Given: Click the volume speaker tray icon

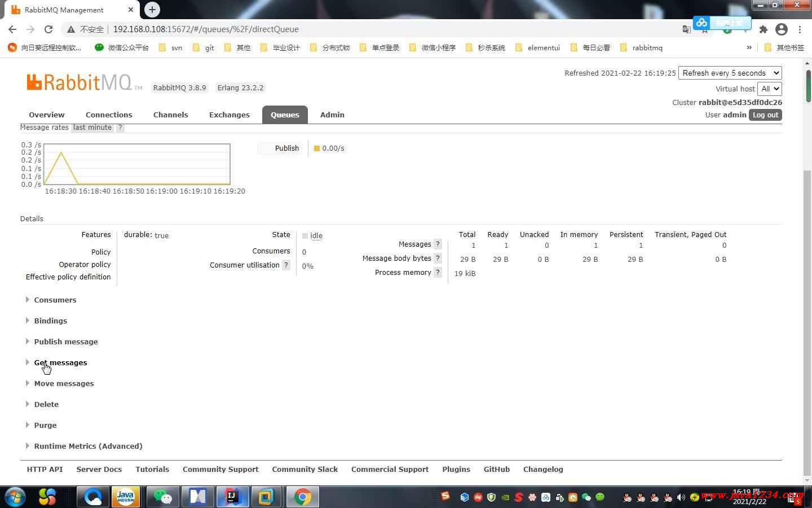Looking at the screenshot, I should [x=681, y=497].
